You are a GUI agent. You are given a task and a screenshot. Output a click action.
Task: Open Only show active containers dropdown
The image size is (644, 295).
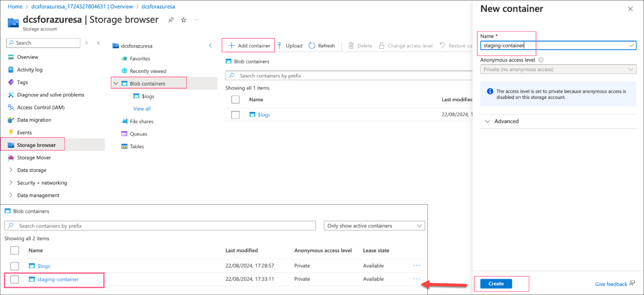tap(374, 226)
